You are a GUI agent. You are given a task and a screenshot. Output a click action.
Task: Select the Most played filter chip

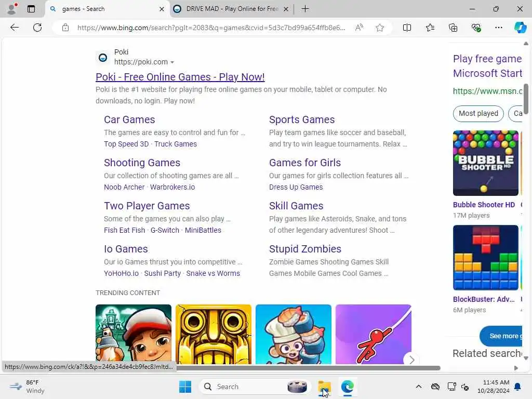[478, 114]
